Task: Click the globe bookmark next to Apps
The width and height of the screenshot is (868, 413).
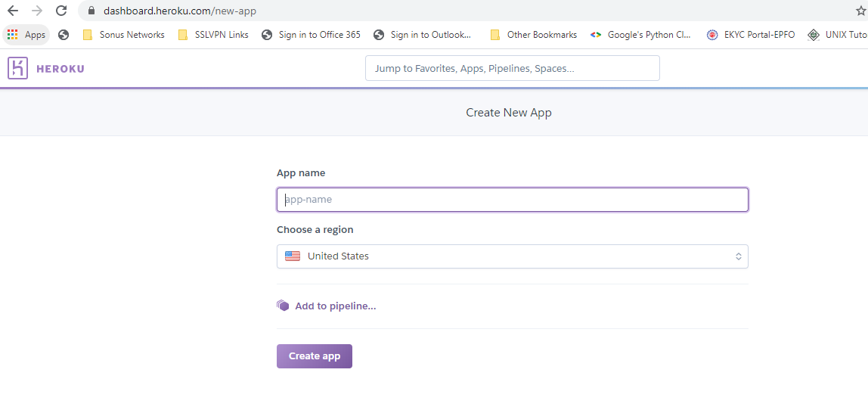Action: click(64, 35)
